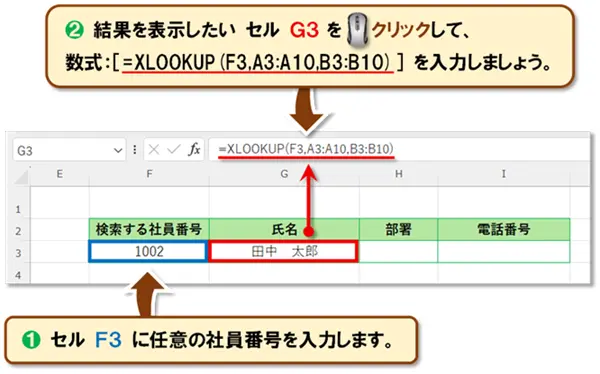This screenshot has height=374, width=600.
Task: Select cell F3 containing 1002
Action: [x=148, y=252]
